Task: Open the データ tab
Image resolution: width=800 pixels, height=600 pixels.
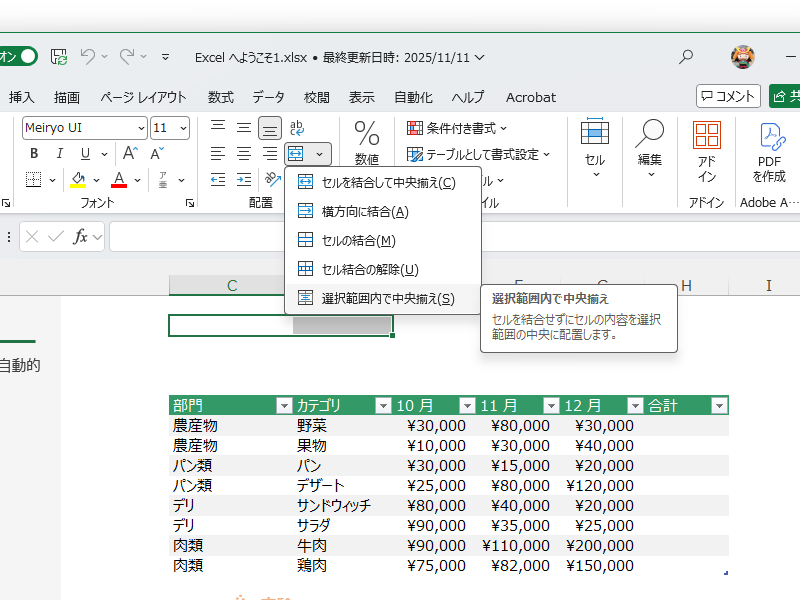Action: pyautogui.click(x=268, y=97)
